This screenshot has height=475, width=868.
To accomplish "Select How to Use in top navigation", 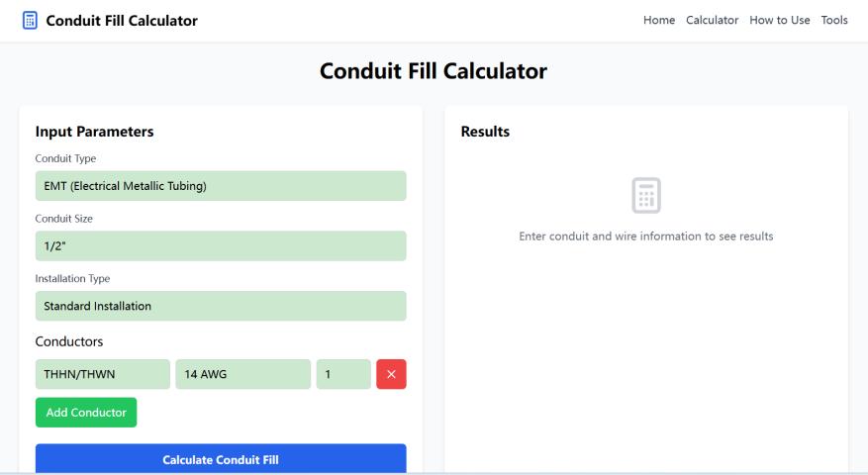I will click(x=780, y=21).
